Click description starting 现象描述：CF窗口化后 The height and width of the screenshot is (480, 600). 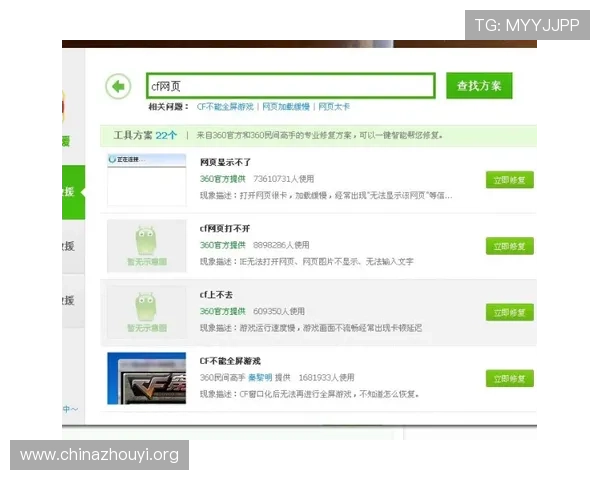pyautogui.click(x=309, y=394)
